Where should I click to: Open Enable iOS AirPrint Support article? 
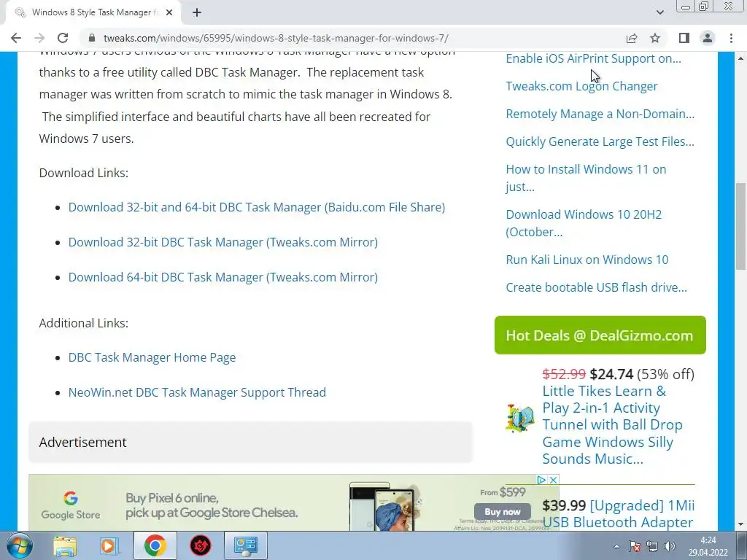pos(593,58)
